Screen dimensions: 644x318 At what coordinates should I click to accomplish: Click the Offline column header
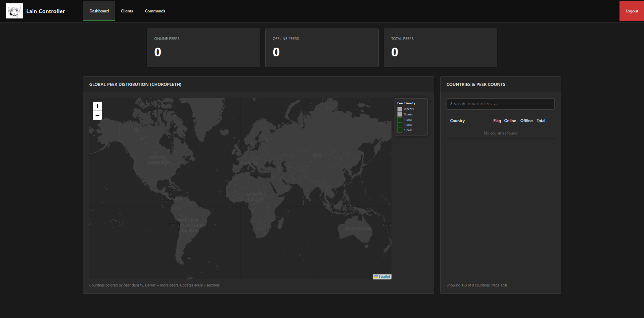click(x=526, y=121)
